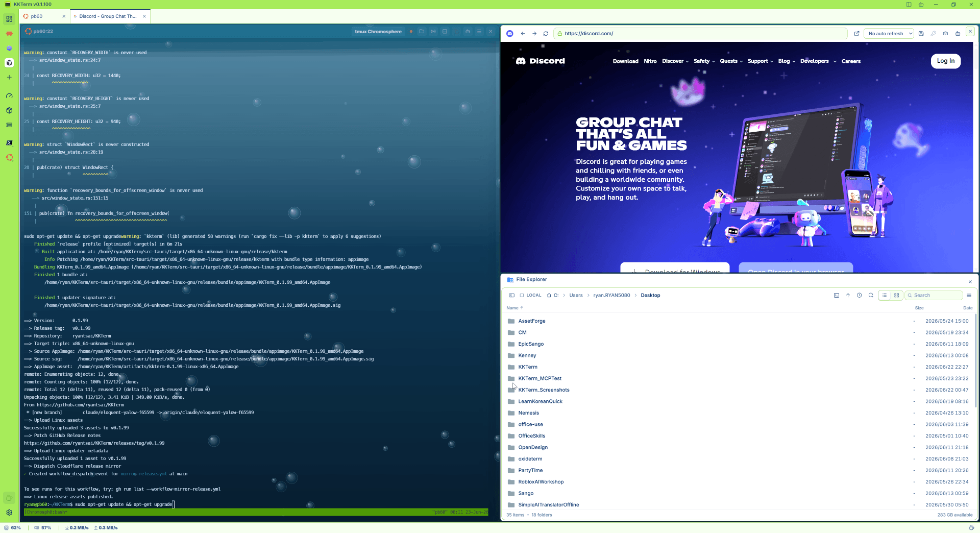The width and height of the screenshot is (980, 533).
Task: Open the terminal pane folder icon
Action: (422, 32)
